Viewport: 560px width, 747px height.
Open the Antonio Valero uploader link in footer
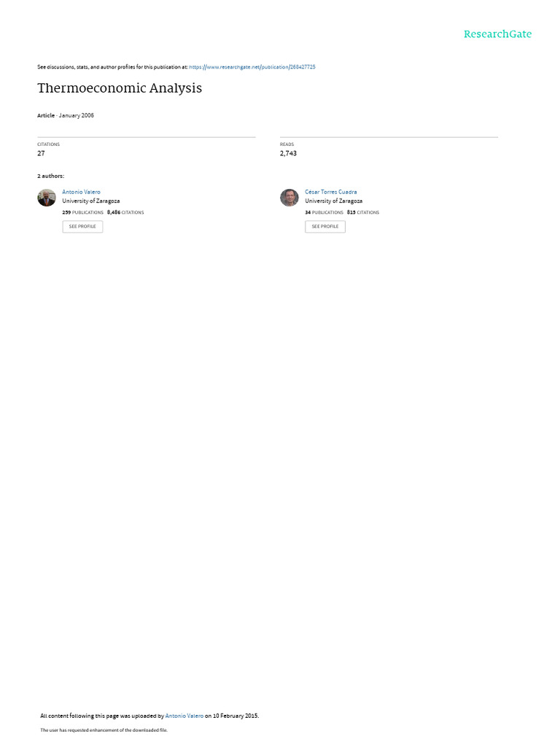tap(184, 716)
